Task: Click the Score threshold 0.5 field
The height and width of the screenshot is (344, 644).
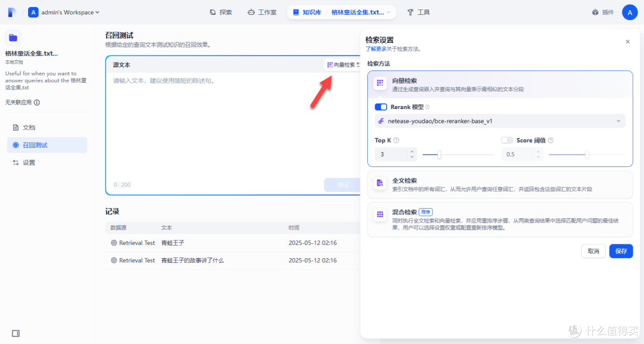Action: (x=518, y=154)
